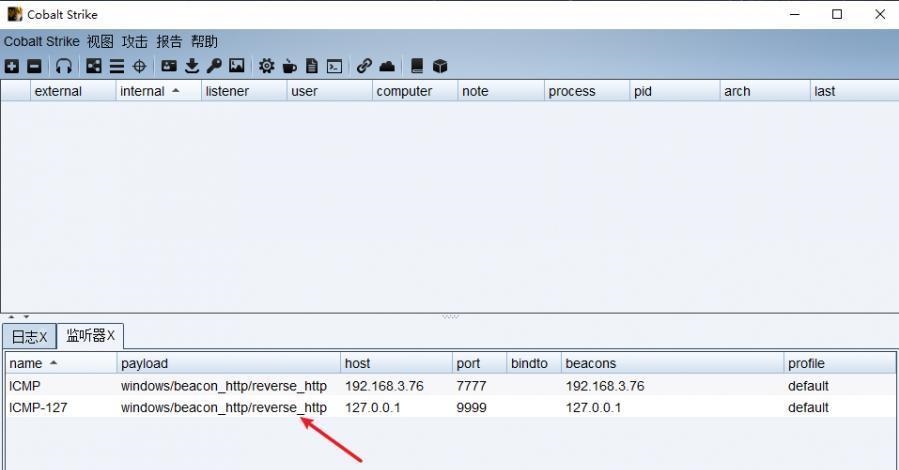Sort listeners by host column header
This screenshot has height=470, width=899.
396,363
